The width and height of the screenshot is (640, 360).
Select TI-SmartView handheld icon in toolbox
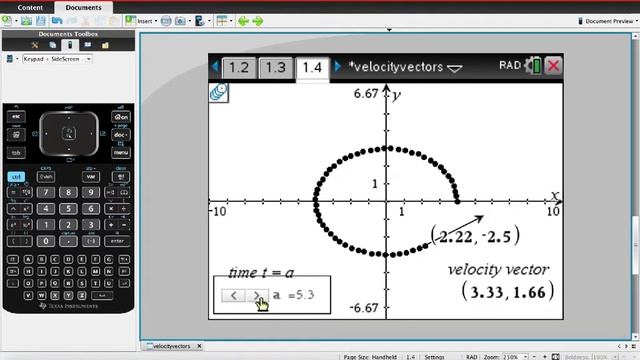coord(70,45)
